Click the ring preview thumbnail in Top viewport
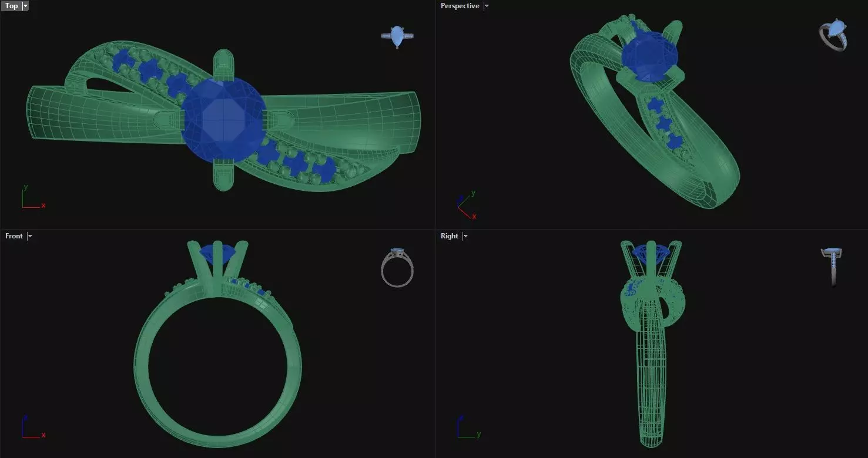This screenshot has width=868, height=458. (x=398, y=36)
